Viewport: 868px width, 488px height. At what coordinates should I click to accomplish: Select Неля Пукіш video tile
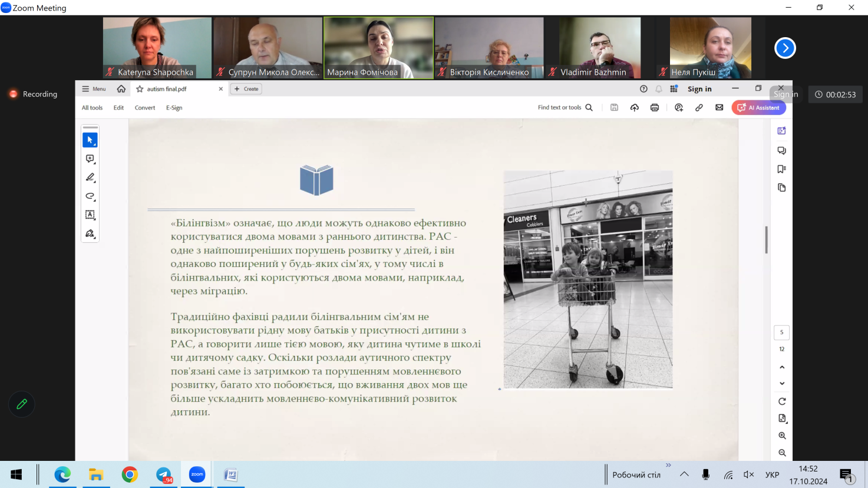[711, 48]
